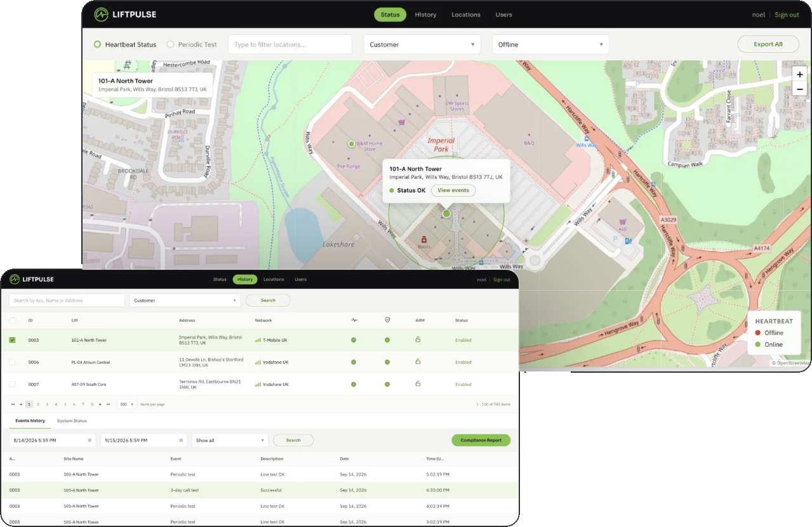Click the Online entry in the Heartbeat legend
Viewport: 812px width, 527px height.
769,345
